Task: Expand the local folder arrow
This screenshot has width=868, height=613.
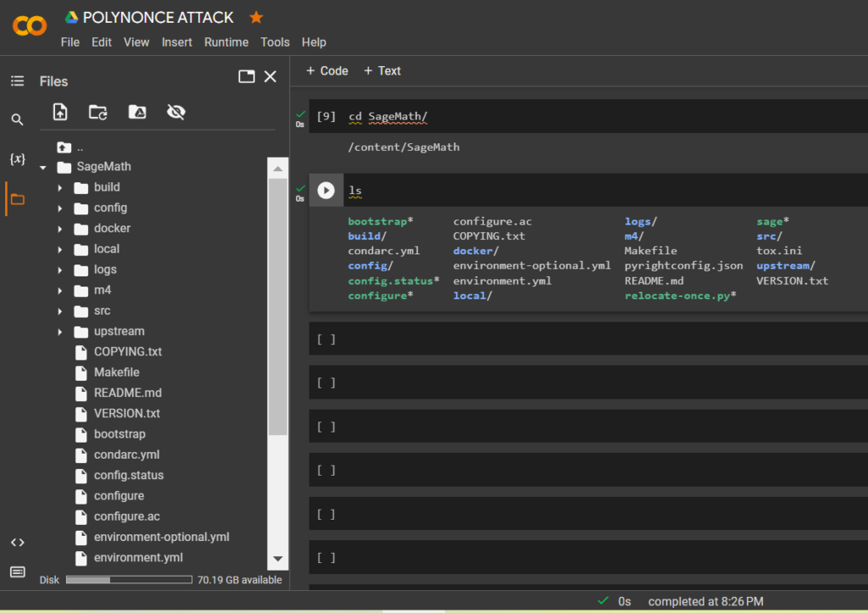Action: coord(60,249)
